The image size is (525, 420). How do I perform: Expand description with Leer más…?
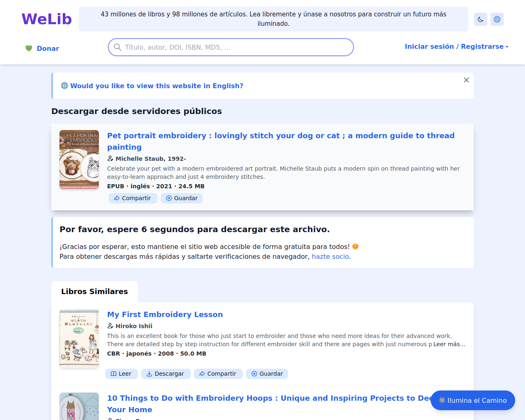point(450,344)
